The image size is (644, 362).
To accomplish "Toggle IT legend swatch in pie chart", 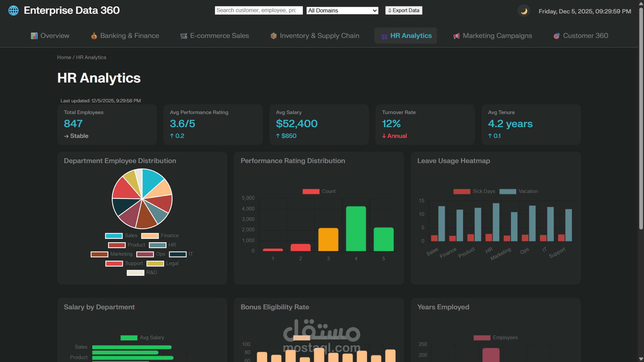I will (x=178, y=254).
